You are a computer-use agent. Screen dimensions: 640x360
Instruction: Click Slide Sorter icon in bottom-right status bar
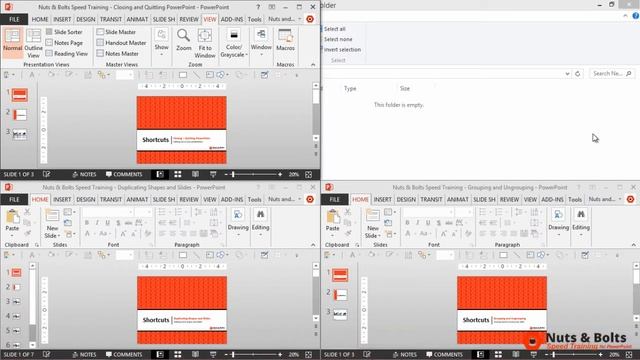(498, 355)
